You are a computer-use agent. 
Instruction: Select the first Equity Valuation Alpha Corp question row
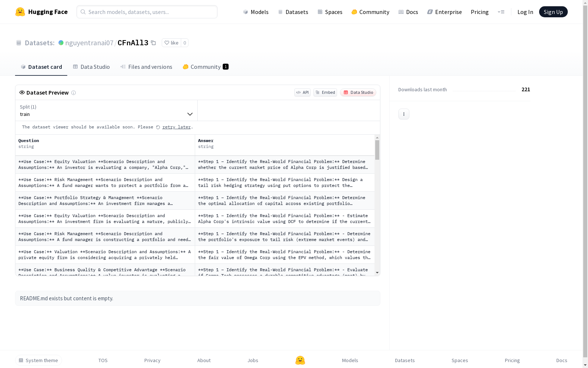105,164
